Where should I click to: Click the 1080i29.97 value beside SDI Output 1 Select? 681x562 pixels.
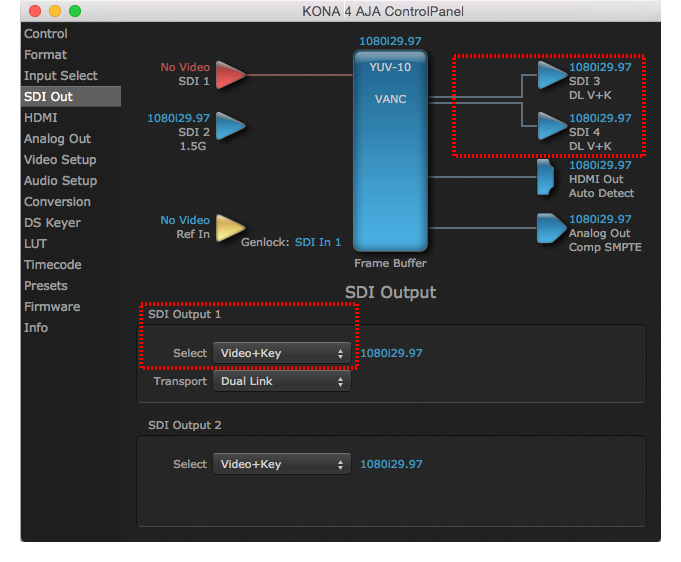[x=391, y=353]
